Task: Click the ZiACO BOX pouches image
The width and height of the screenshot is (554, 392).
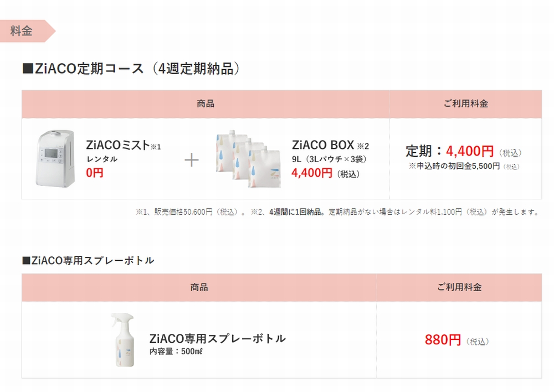Action: [249, 158]
